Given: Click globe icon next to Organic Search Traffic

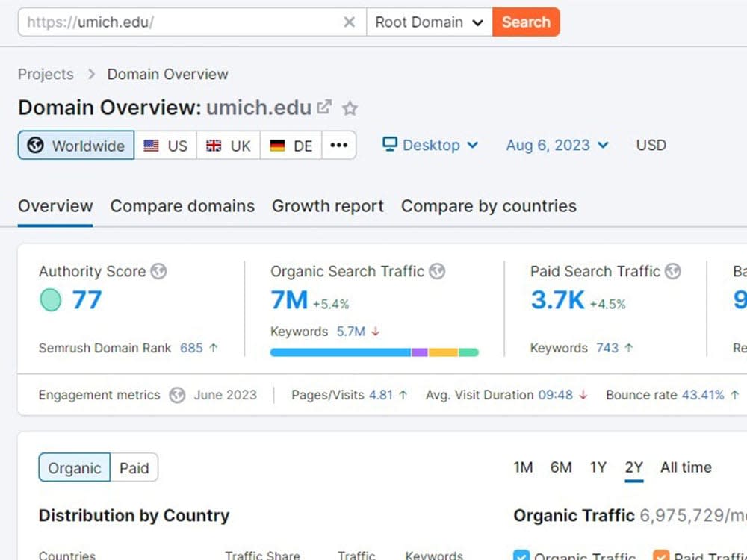Looking at the screenshot, I should 437,271.
